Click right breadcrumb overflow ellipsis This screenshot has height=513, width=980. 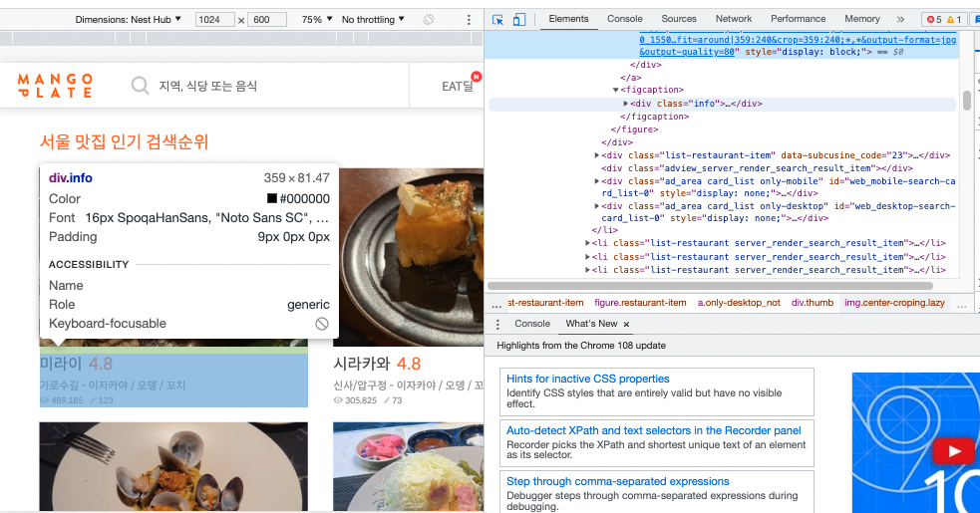click(962, 304)
